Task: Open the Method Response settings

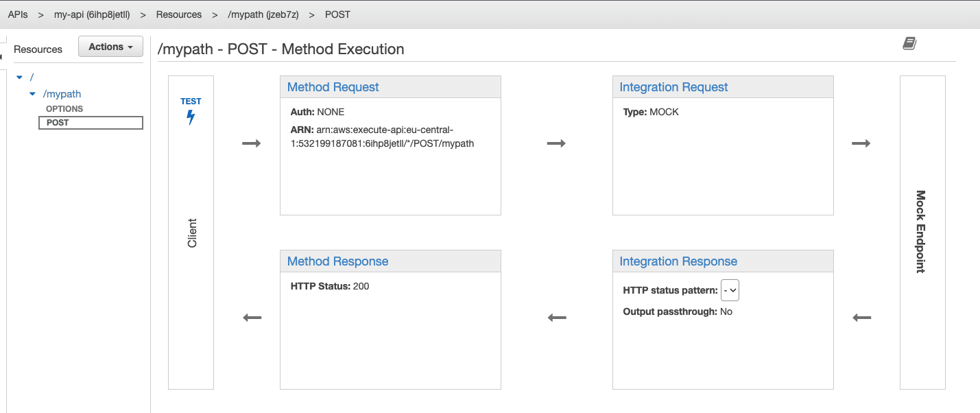Action: pyautogui.click(x=337, y=261)
